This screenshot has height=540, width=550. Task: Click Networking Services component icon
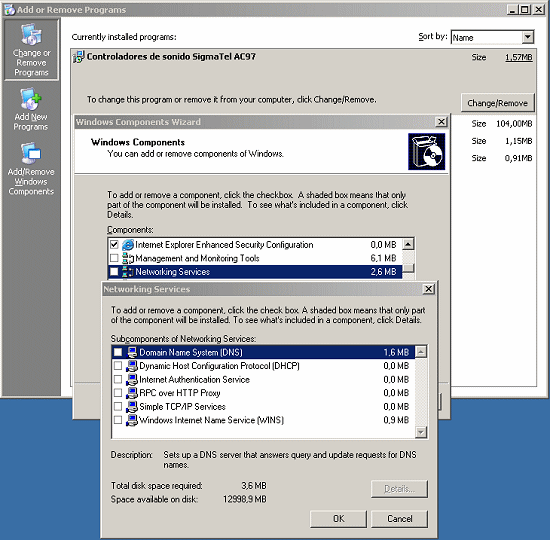(x=128, y=272)
